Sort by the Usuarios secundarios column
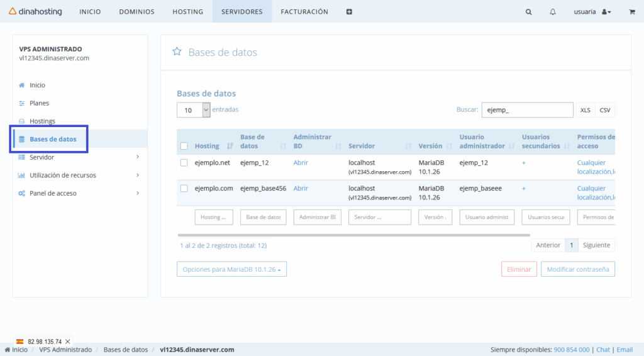This screenshot has width=644, height=356. 567,146
